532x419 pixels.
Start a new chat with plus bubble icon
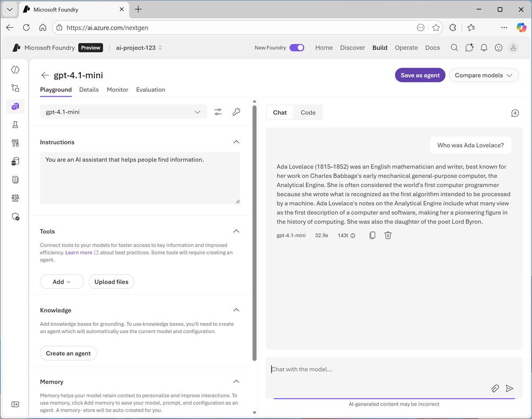click(515, 113)
